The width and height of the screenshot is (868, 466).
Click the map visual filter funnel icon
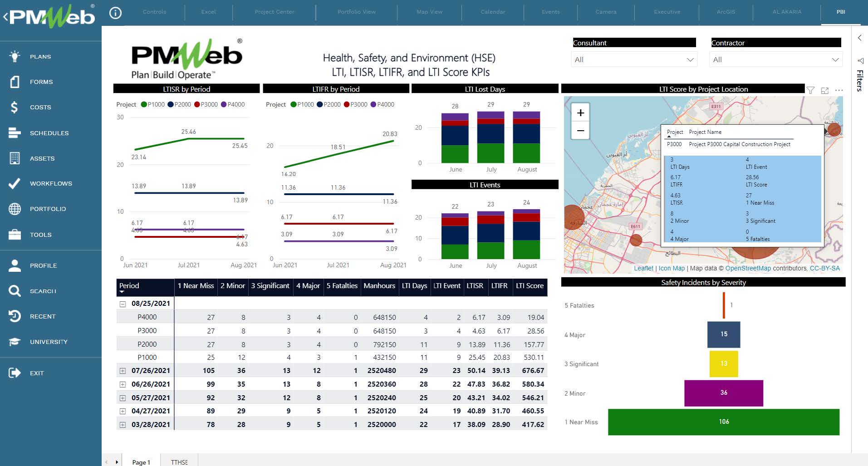[810, 90]
